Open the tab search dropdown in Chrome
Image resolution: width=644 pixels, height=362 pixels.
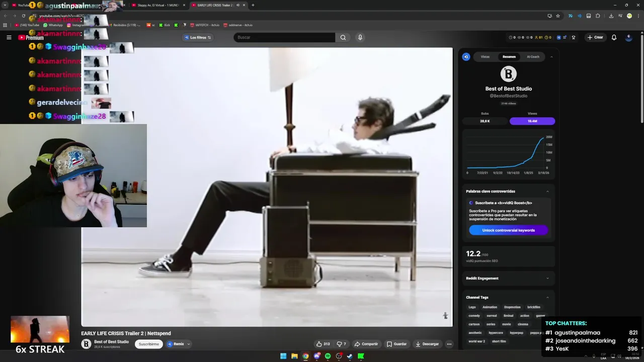[6, 5]
